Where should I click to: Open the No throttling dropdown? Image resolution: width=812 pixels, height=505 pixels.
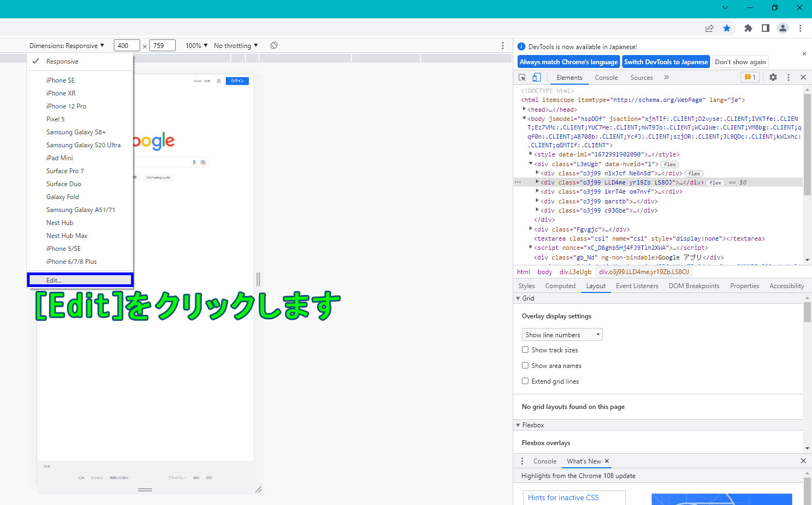(236, 46)
